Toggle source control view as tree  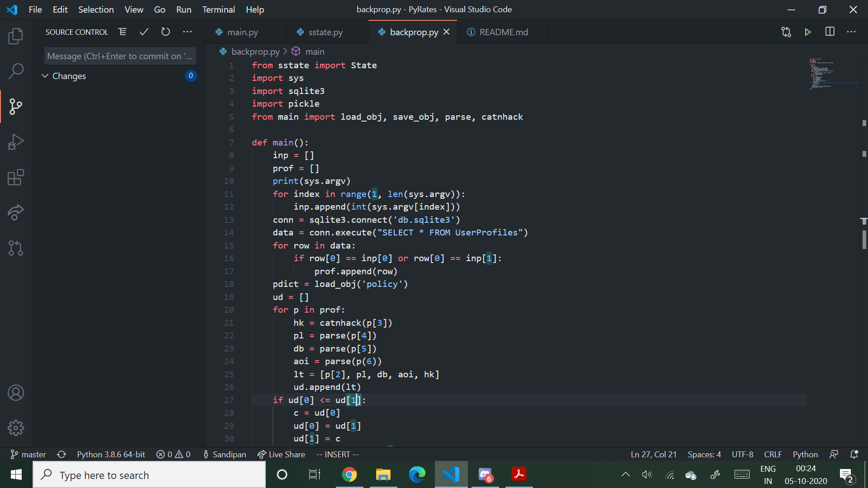coord(122,32)
